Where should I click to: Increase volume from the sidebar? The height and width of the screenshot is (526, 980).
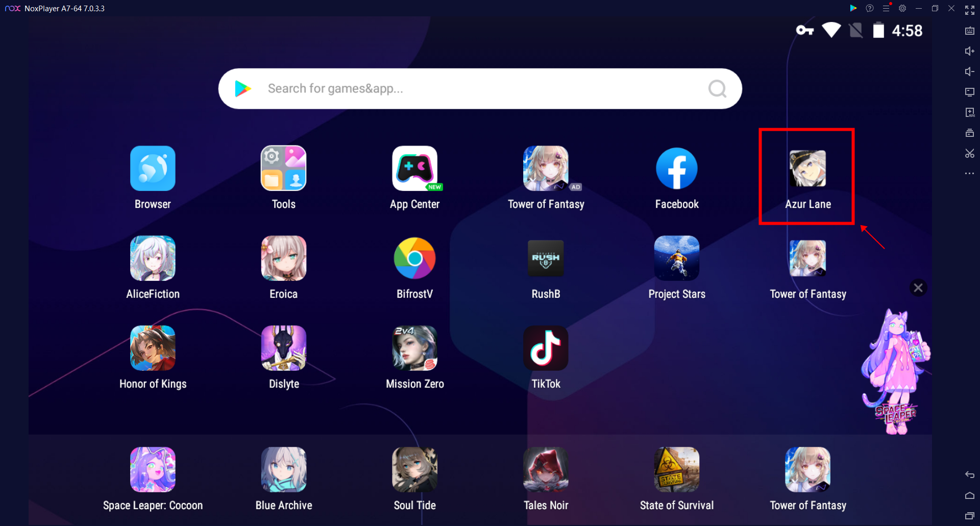(970, 51)
